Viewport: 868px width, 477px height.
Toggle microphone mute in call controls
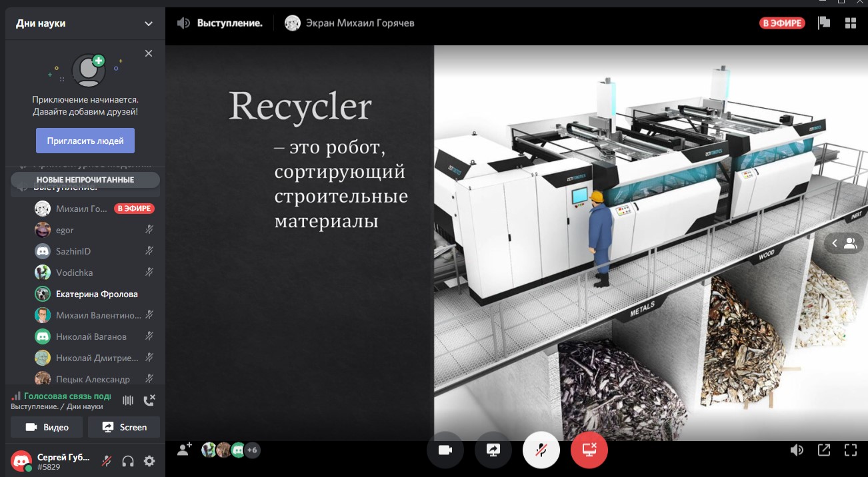(x=541, y=450)
